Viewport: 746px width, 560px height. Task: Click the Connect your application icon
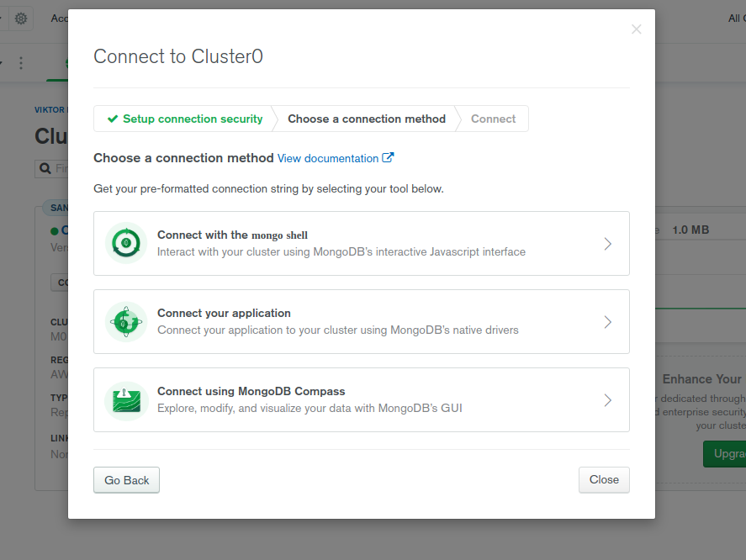point(126,322)
